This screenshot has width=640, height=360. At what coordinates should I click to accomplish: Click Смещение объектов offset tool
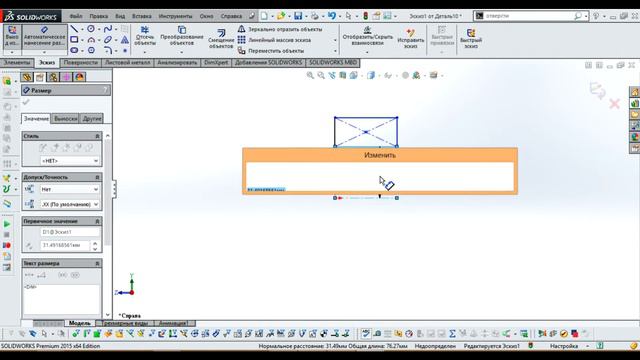coord(221,38)
